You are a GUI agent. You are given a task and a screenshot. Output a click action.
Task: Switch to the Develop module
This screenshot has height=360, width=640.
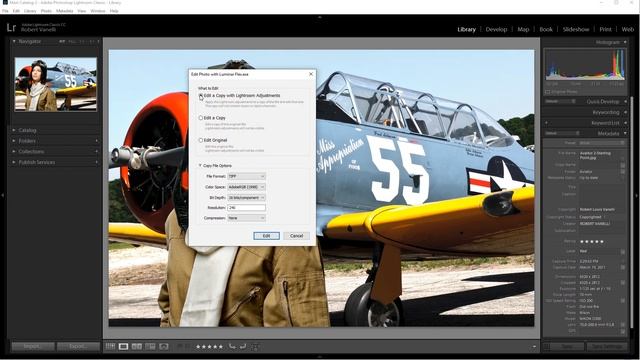pyautogui.click(x=496, y=29)
